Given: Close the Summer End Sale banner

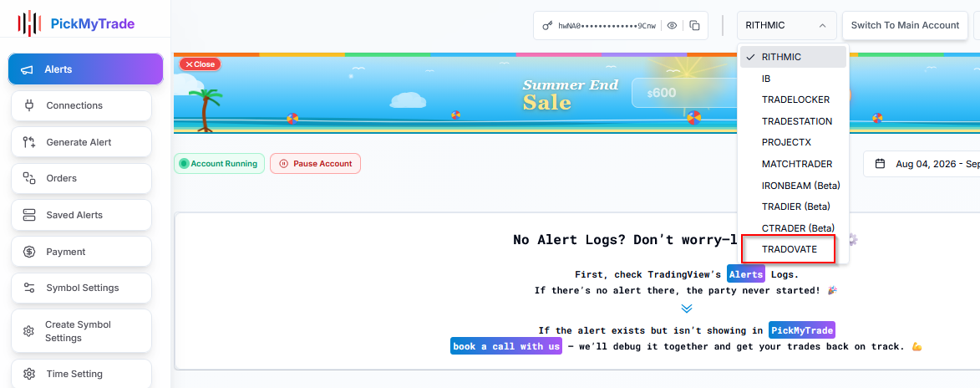Looking at the screenshot, I should pyautogui.click(x=200, y=64).
